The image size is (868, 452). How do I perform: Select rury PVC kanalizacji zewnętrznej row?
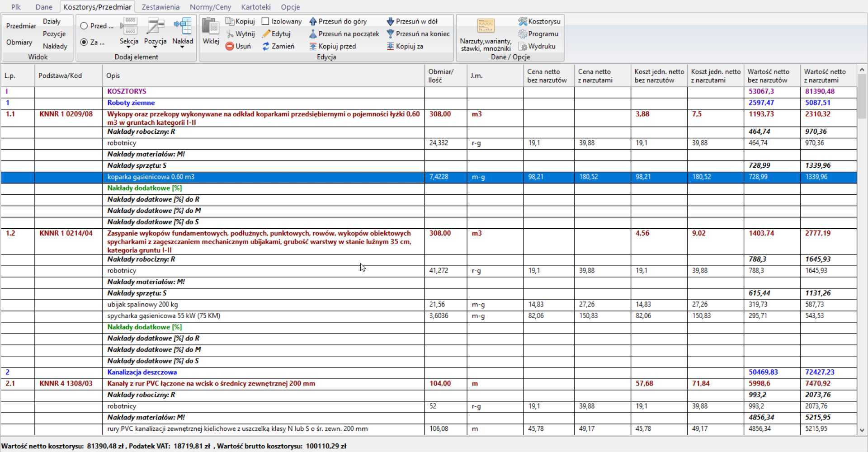(429, 428)
